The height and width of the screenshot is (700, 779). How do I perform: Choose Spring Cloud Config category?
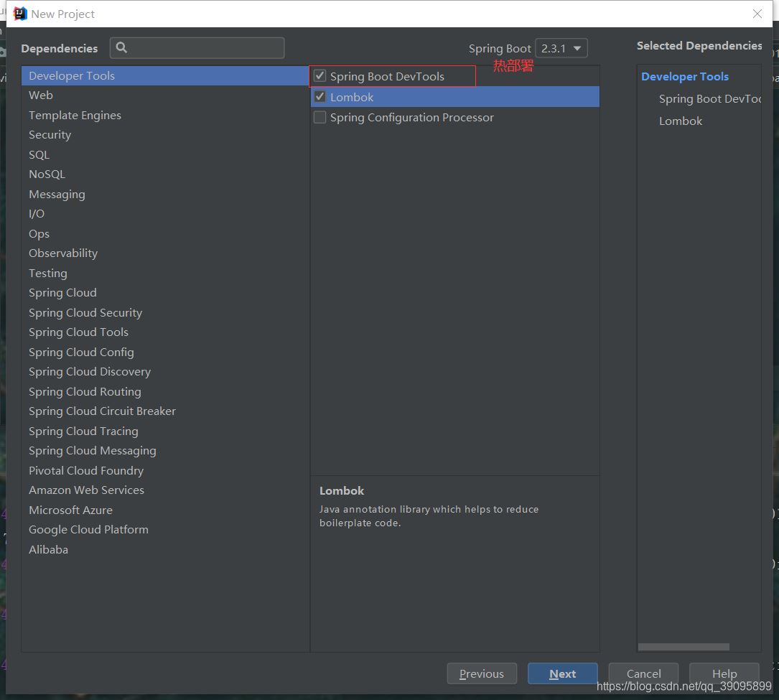pyautogui.click(x=165, y=353)
